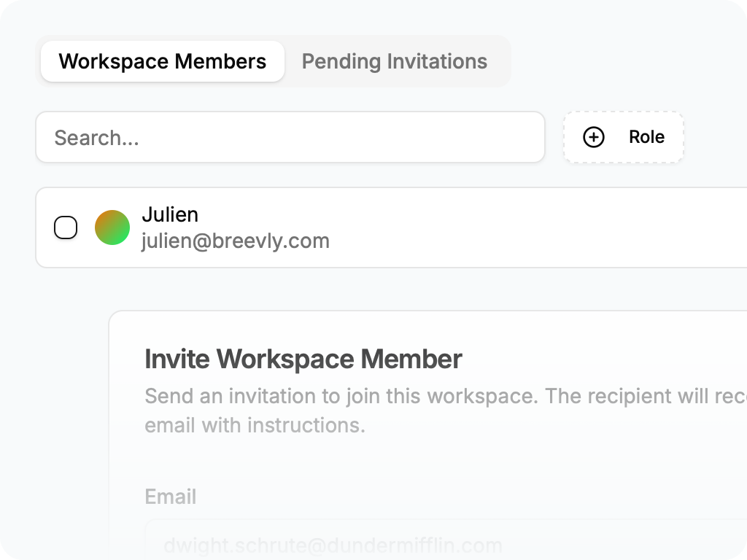Image resolution: width=747 pixels, height=560 pixels.
Task: Click the Search... placeholder text
Action: point(96,138)
